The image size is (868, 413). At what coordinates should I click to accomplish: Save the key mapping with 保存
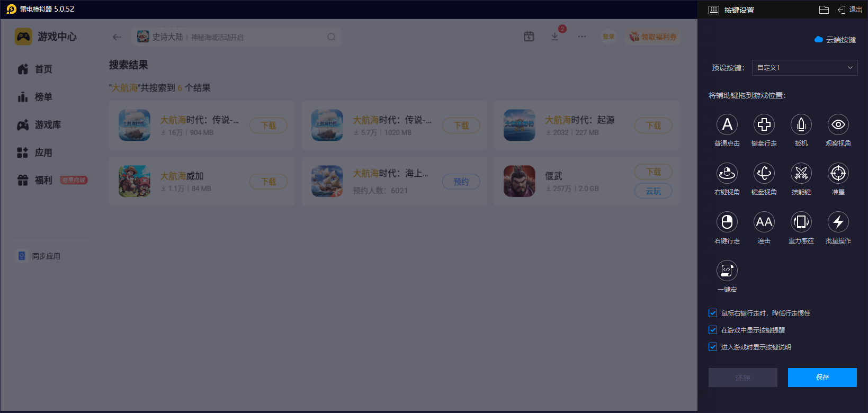click(x=822, y=378)
